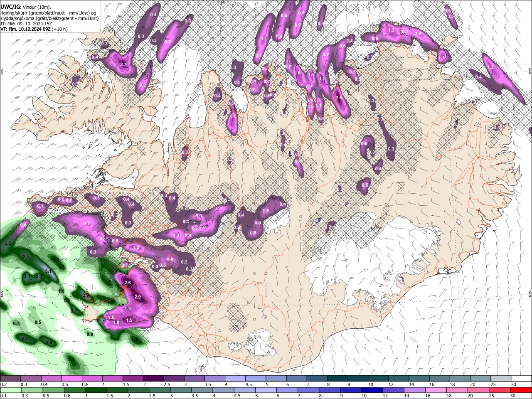Screen dimensions: 532x399
Task: Select the white swatch at 30 in upper scale
Action: point(521,379)
